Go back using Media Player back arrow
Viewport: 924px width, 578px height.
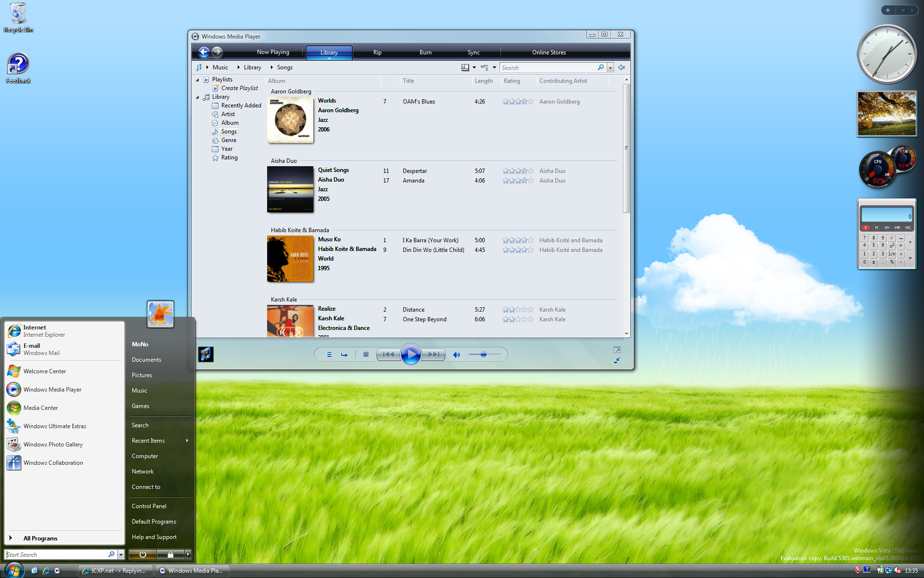(204, 52)
